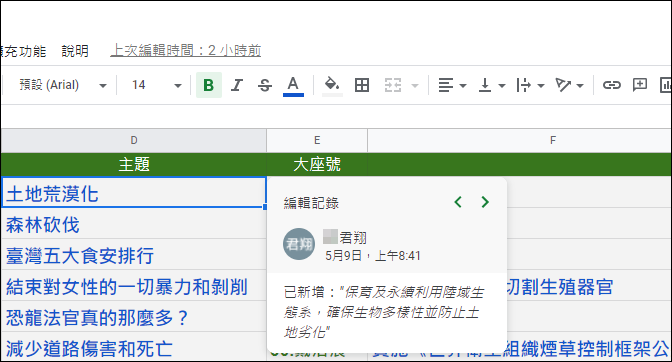Open the font family dropdown 預設 (Arial)
The image size is (672, 362).
(x=62, y=85)
